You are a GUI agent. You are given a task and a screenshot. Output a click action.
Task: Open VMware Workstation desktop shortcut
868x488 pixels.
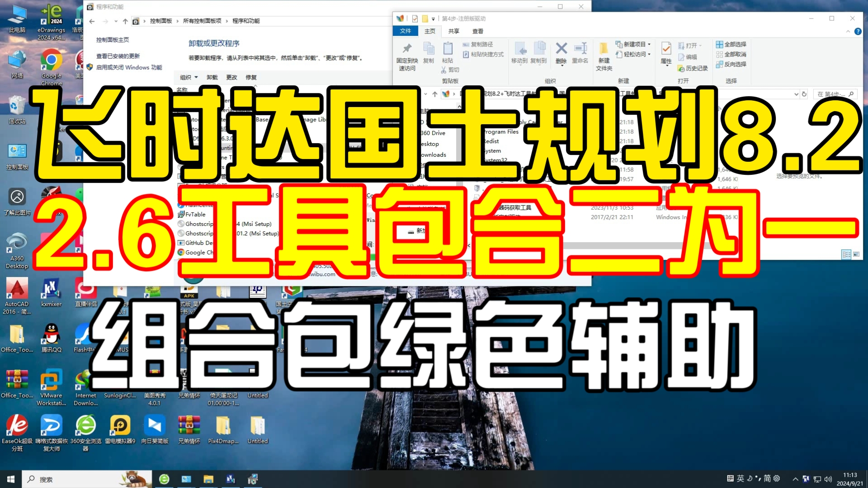[x=51, y=387]
